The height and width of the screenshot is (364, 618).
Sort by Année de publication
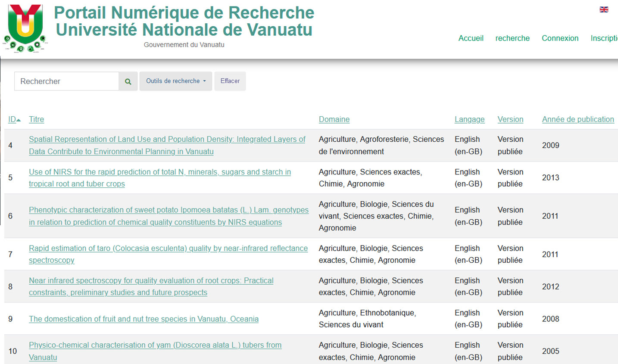coord(578,119)
